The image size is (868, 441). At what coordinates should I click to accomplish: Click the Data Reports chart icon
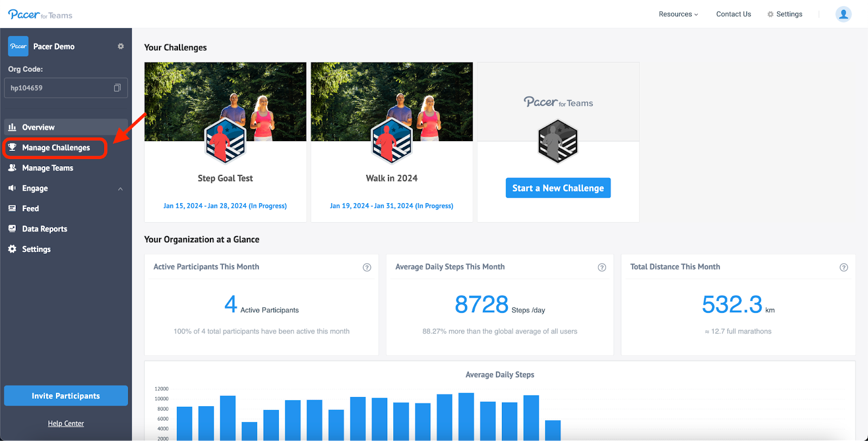[12, 229]
